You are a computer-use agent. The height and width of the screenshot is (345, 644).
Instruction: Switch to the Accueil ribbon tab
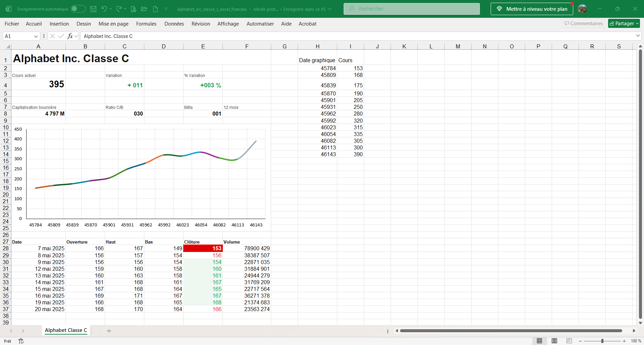pyautogui.click(x=34, y=24)
